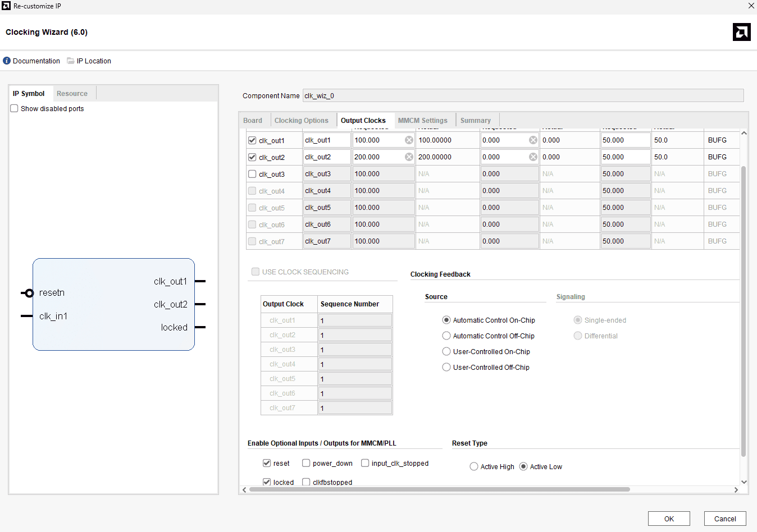Enable the clk_out3 output checkbox
This screenshot has height=532, width=757.
pos(252,174)
